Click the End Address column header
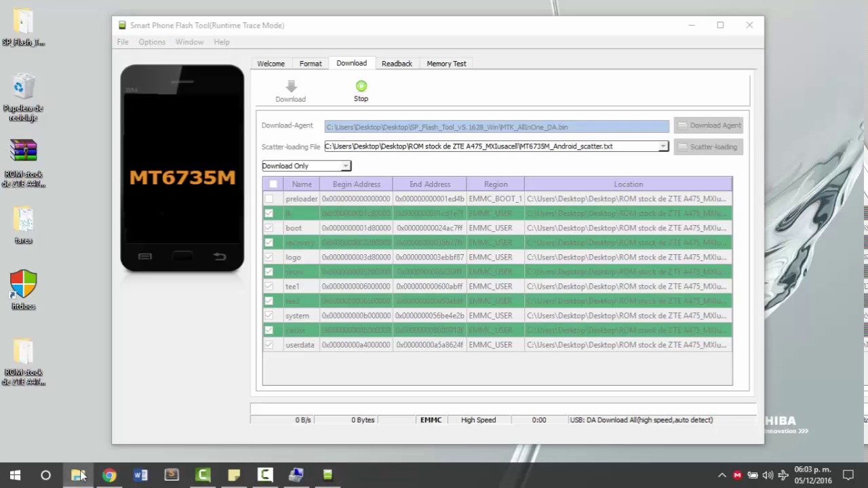Screen dimensions: 868x488 point(430,184)
